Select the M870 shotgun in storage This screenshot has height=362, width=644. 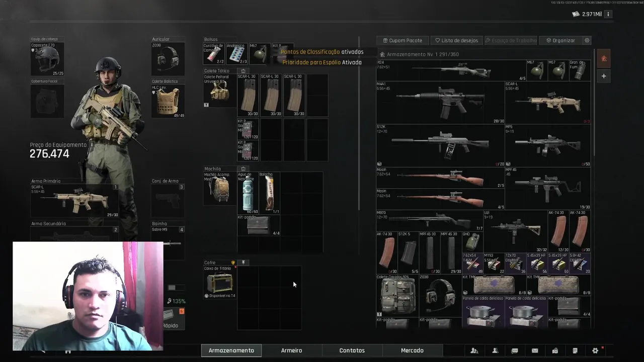click(430, 220)
